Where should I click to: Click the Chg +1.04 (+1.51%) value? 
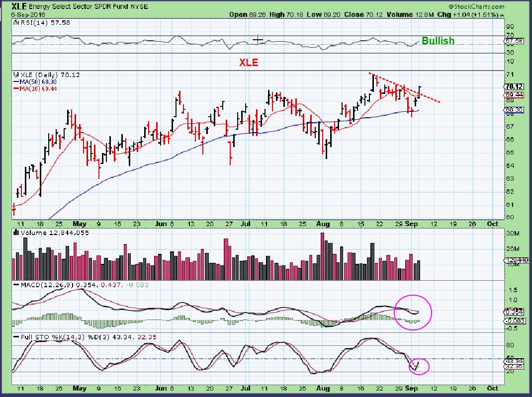click(467, 14)
